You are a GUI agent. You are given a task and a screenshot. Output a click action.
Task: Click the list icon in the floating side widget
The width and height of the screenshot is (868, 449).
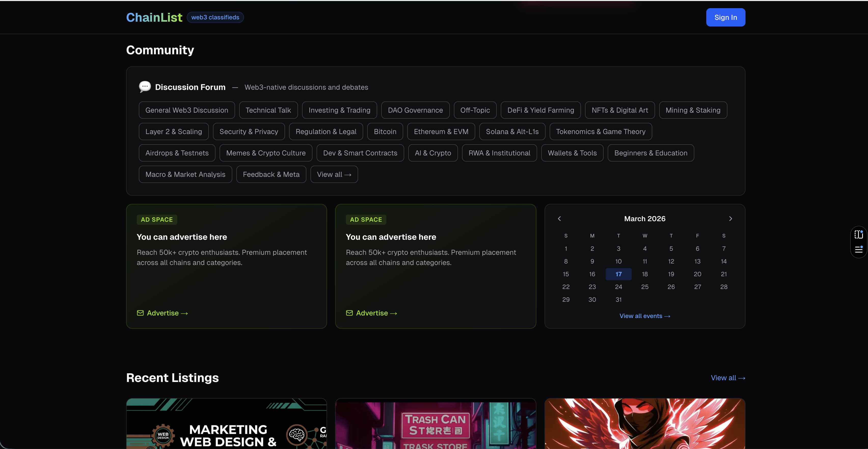[x=859, y=250]
